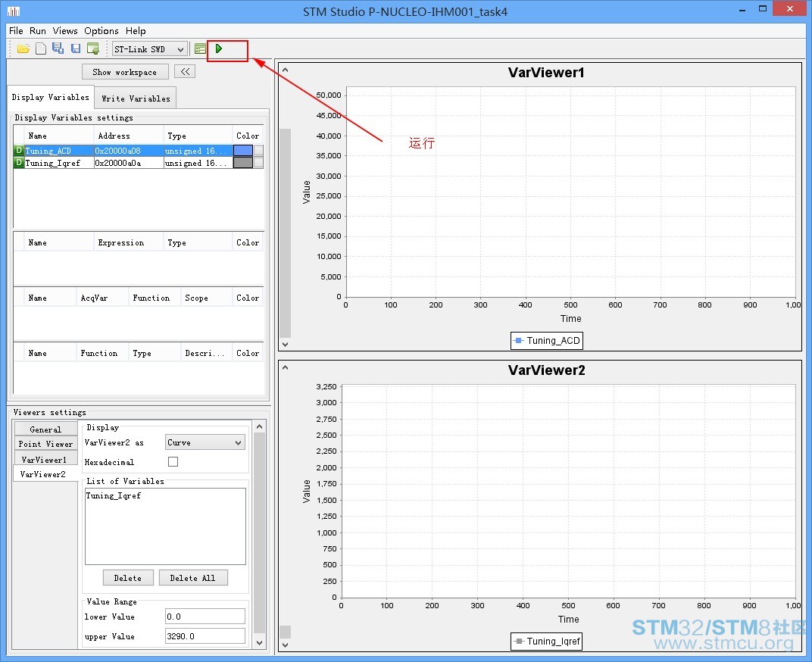The height and width of the screenshot is (662, 812).
Task: Expand VarViewer2 using its bottom-left down arrow
Action: [285, 645]
